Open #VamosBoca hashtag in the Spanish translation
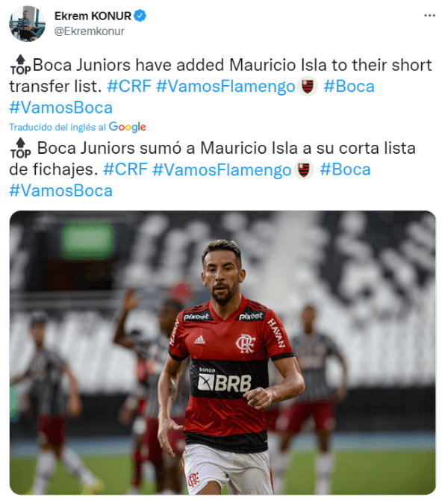 click(60, 190)
